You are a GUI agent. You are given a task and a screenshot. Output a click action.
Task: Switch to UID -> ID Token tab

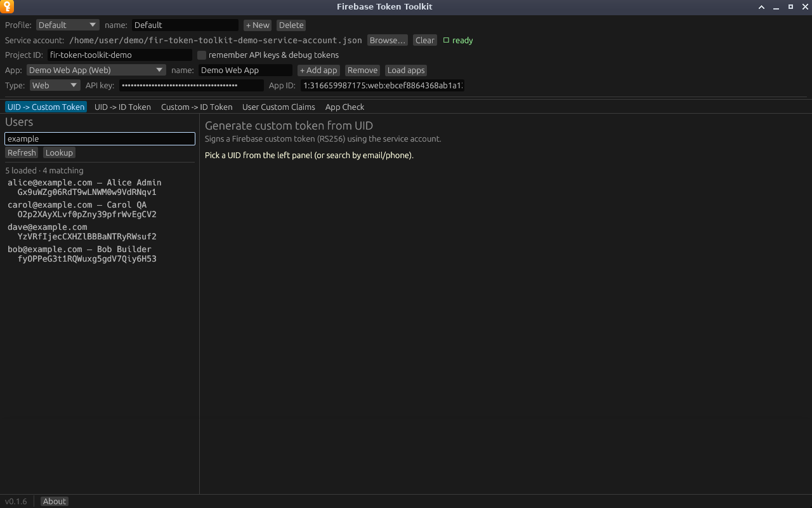click(122, 107)
